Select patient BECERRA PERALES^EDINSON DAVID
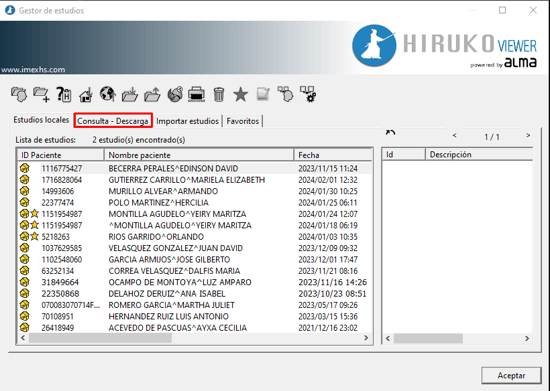Viewport: 550px width, 391px height. pyautogui.click(x=195, y=168)
